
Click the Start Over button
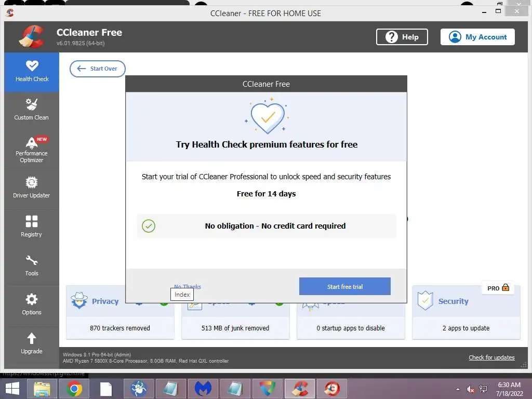click(x=97, y=69)
